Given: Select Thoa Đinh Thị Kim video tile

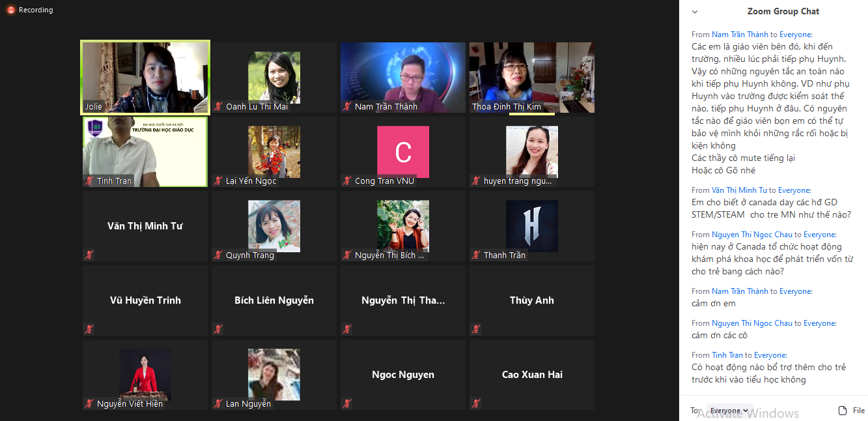Looking at the screenshot, I should tap(531, 77).
